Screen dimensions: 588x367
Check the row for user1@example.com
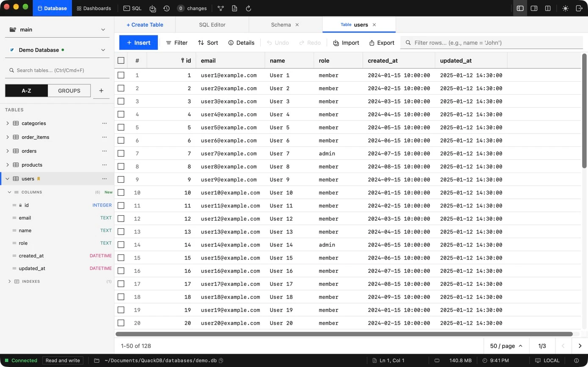[121, 75]
